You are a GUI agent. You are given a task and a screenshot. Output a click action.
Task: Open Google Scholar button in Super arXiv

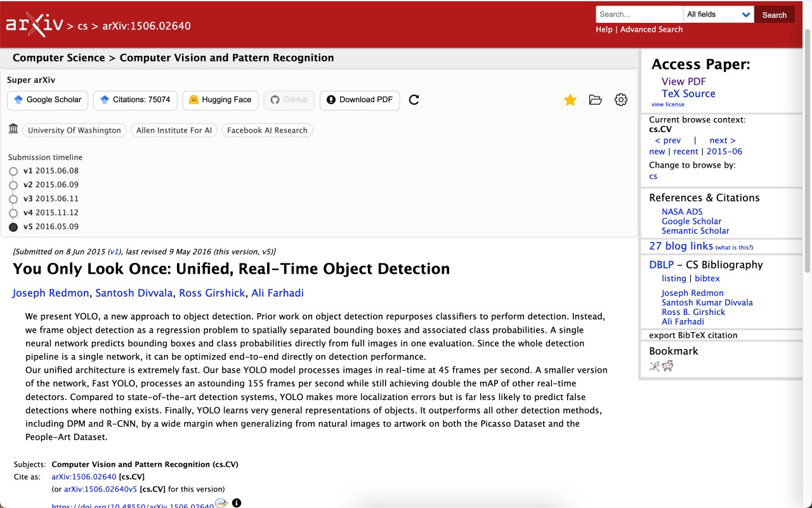48,100
